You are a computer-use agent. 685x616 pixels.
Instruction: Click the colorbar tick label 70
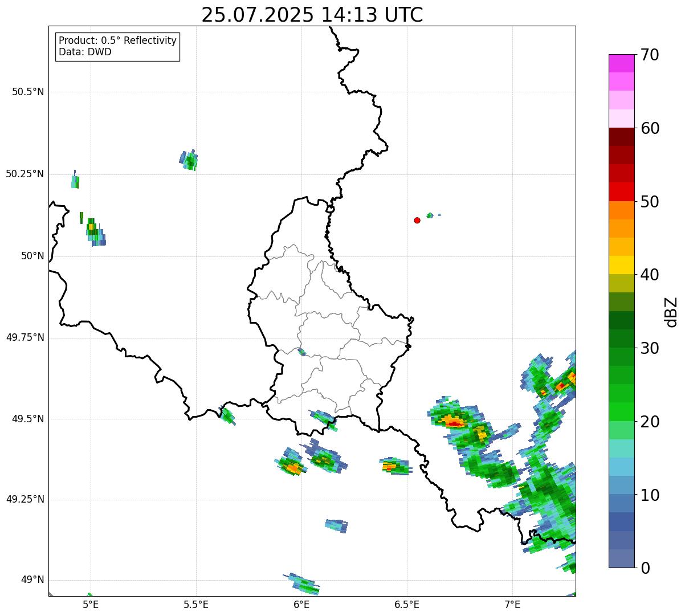click(650, 55)
